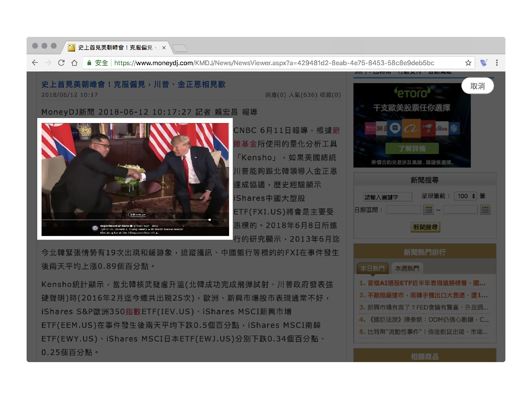Click the end date input field
The image size is (532, 399).
click(460, 210)
